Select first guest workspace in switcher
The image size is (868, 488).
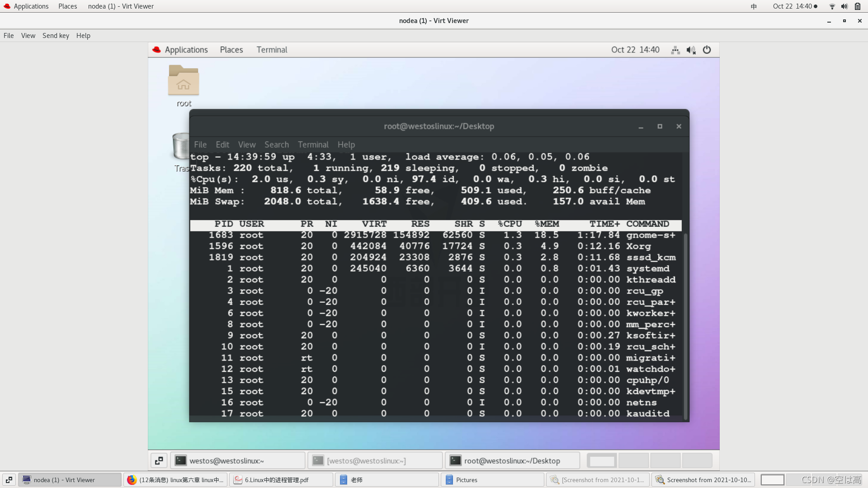coord(602,460)
